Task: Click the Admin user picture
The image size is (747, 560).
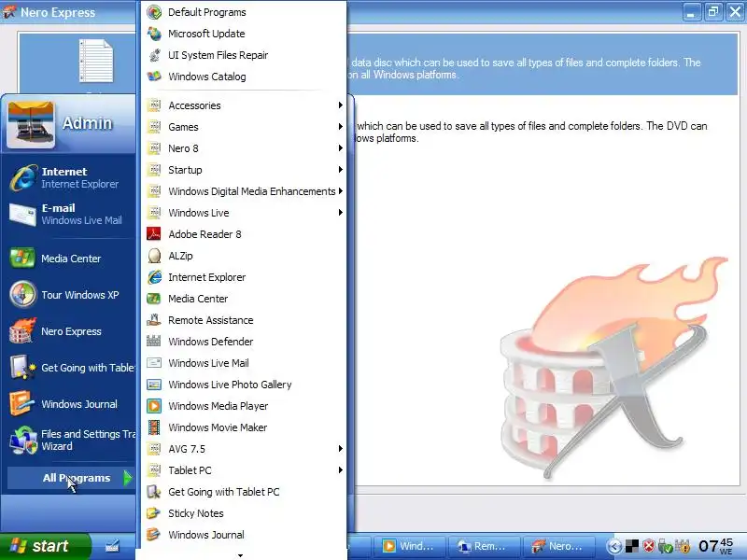Action: 31,125
